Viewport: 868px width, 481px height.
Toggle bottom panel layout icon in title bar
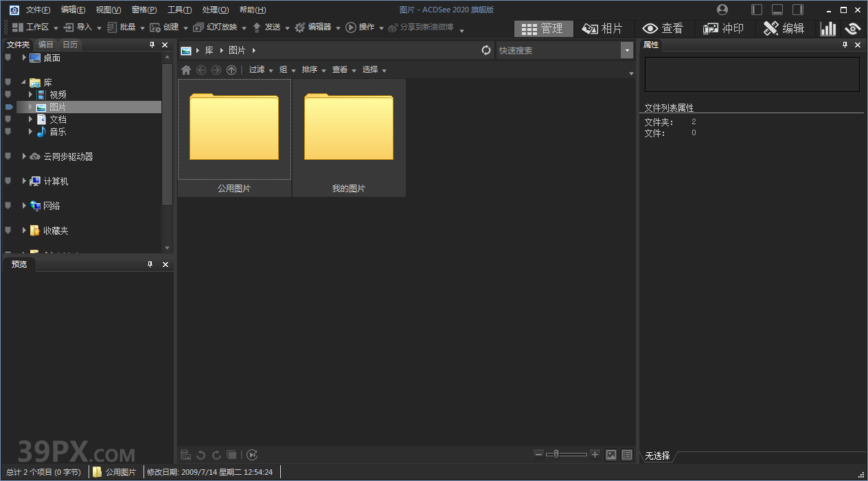point(777,10)
